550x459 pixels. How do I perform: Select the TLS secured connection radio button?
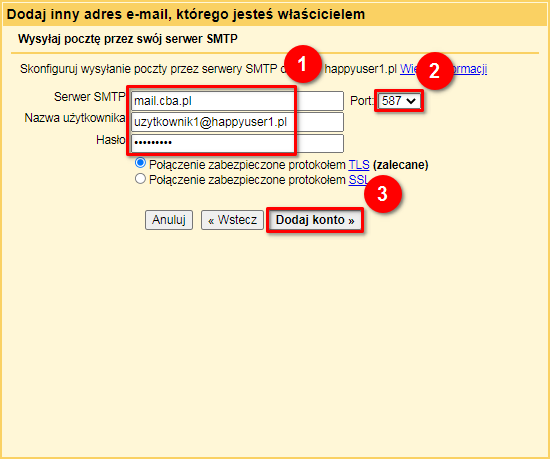140,163
